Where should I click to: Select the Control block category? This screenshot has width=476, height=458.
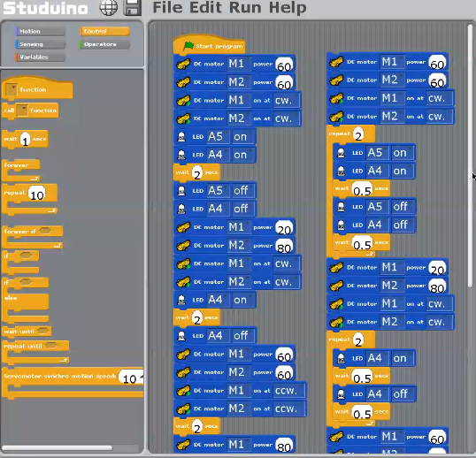tap(104, 31)
